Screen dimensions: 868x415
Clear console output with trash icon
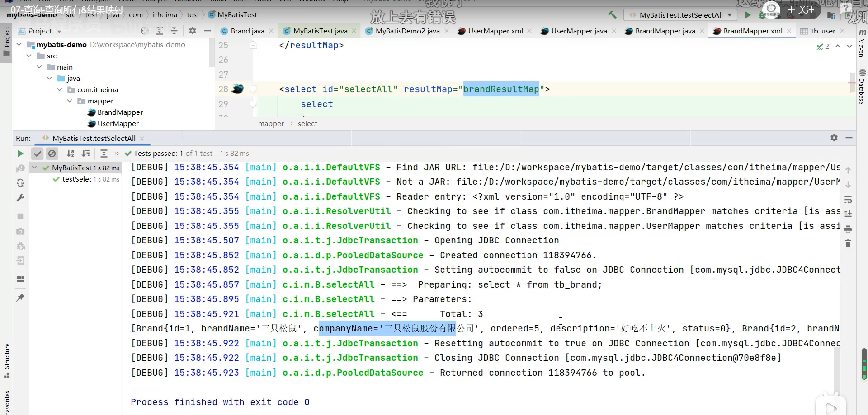click(x=848, y=244)
